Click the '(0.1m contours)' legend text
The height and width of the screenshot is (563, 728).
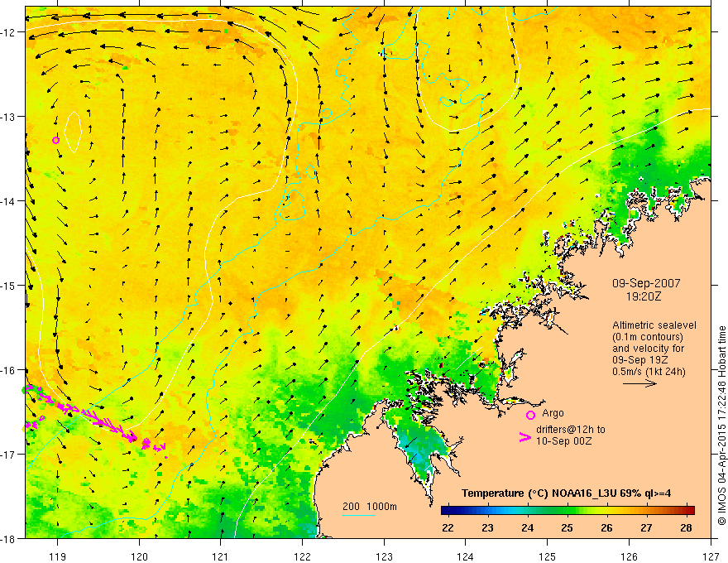pos(648,337)
